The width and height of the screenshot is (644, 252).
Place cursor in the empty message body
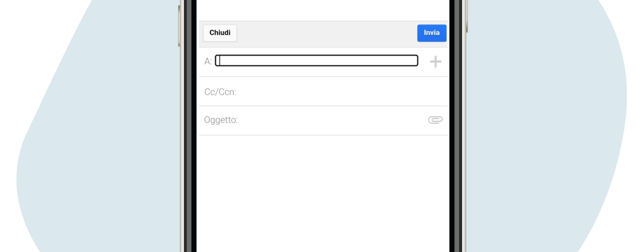(323, 193)
